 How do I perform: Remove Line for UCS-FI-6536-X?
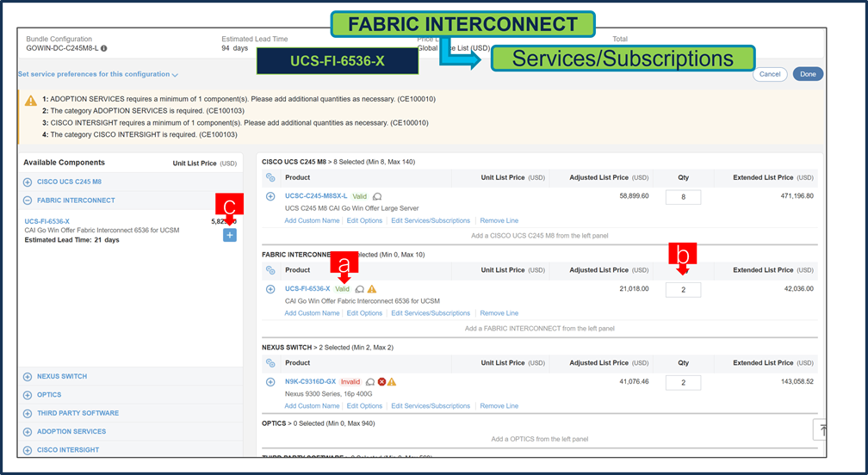(499, 313)
